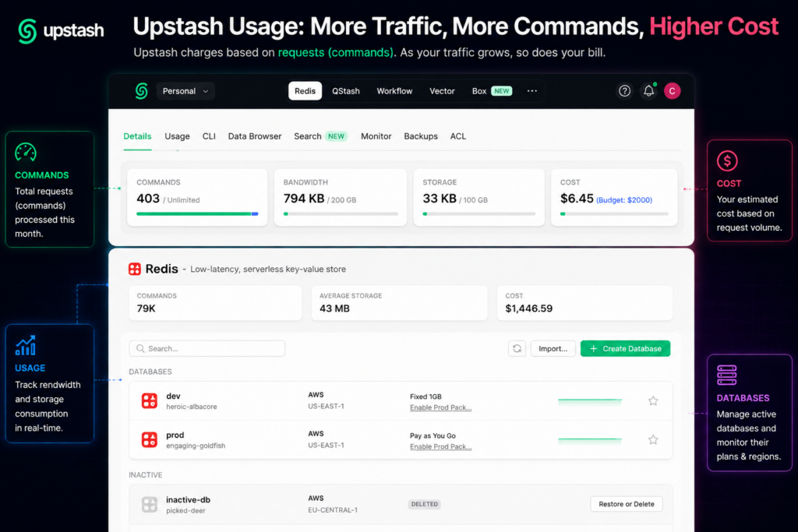Screen dimensions: 798x532
Task: Click the AVERAGE STORAGE 43 MB card
Action: tap(399, 303)
